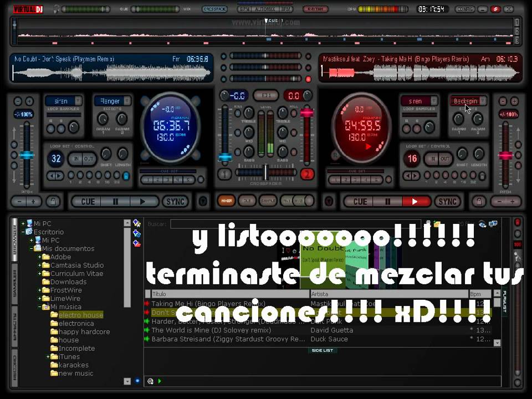Switch to the EFFECTS side tab
The width and height of the screenshot is (532, 399).
[x=14, y=326]
